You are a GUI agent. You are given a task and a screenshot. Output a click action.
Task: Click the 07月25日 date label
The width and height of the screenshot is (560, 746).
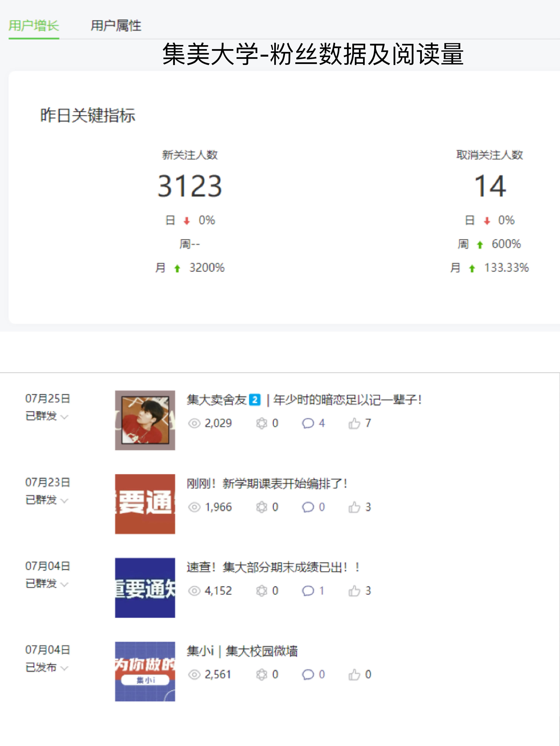coord(48,399)
